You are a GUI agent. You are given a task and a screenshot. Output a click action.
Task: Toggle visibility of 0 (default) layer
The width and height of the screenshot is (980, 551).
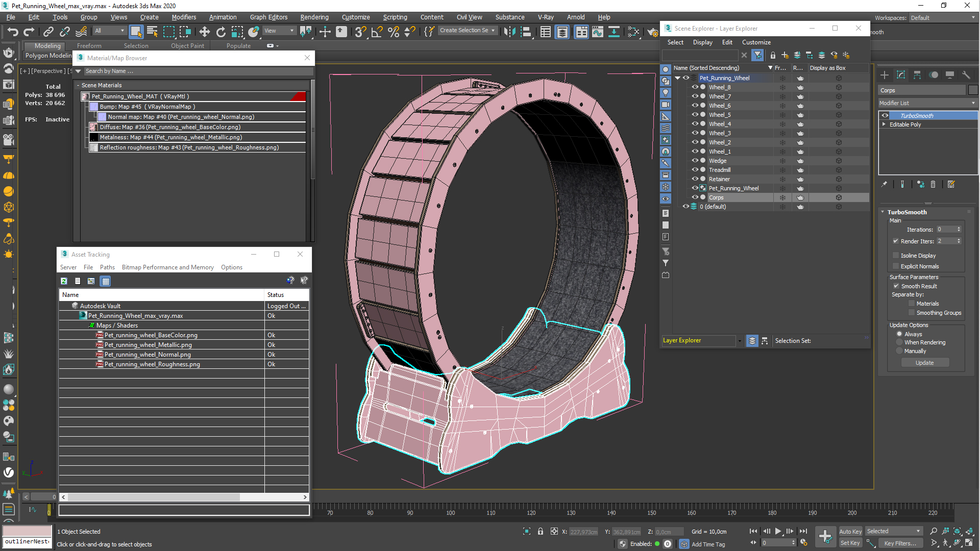click(685, 207)
